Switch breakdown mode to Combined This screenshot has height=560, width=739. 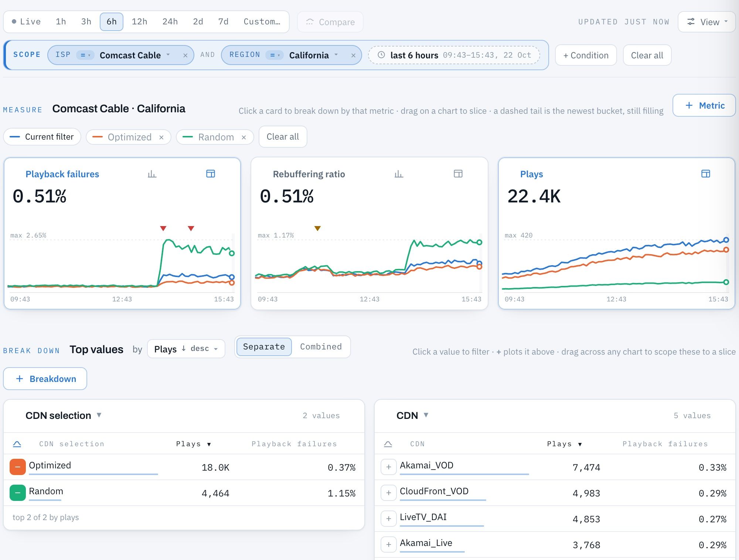pos(321,347)
